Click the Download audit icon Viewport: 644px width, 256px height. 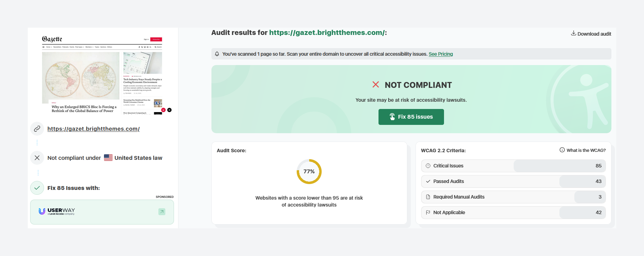click(x=573, y=33)
